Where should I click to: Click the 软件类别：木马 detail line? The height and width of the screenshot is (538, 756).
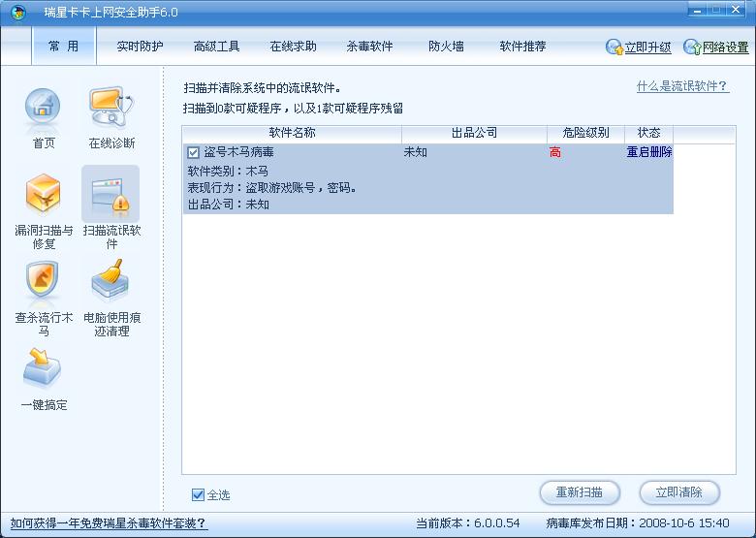tap(228, 172)
